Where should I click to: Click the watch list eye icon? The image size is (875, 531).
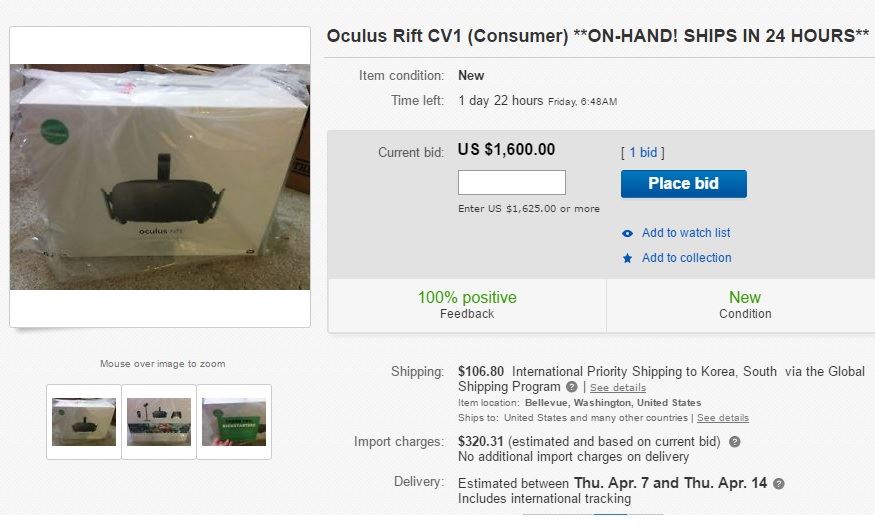(627, 233)
